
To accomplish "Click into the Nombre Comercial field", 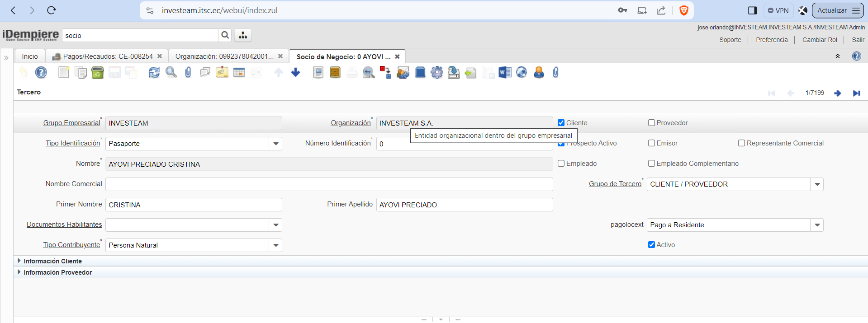I will [329, 184].
